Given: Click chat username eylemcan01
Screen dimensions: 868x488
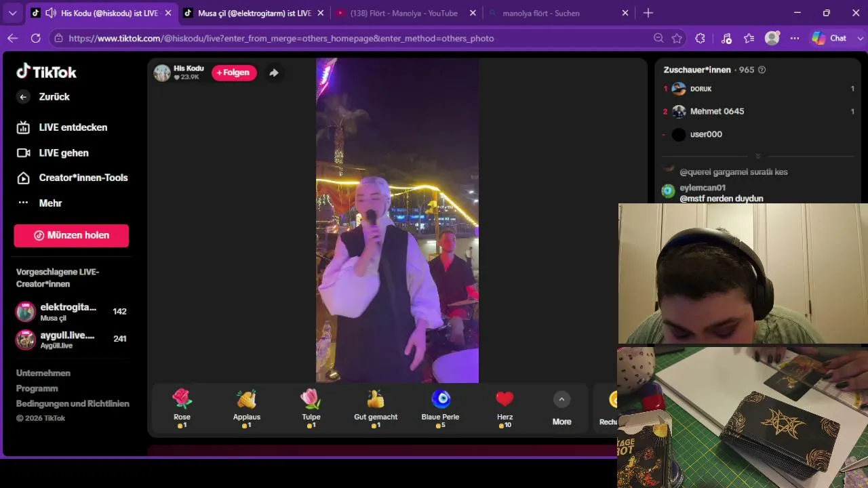Looking at the screenshot, I should pos(703,188).
